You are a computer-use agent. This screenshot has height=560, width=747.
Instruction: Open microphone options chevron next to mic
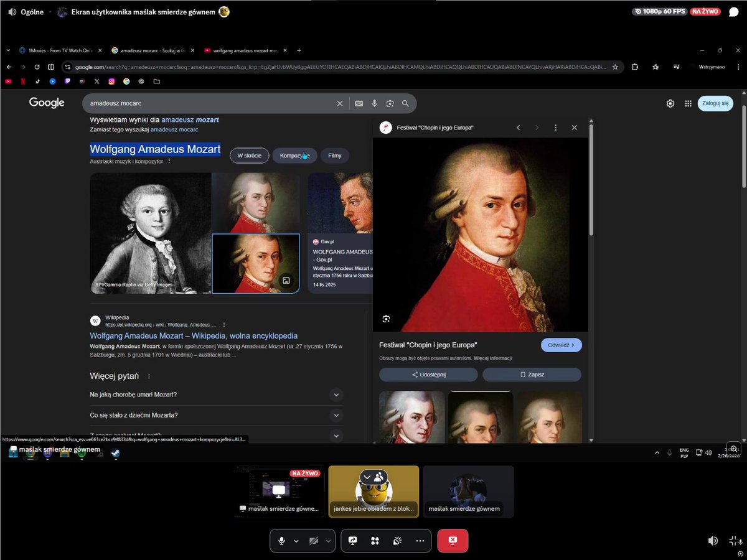click(x=296, y=541)
